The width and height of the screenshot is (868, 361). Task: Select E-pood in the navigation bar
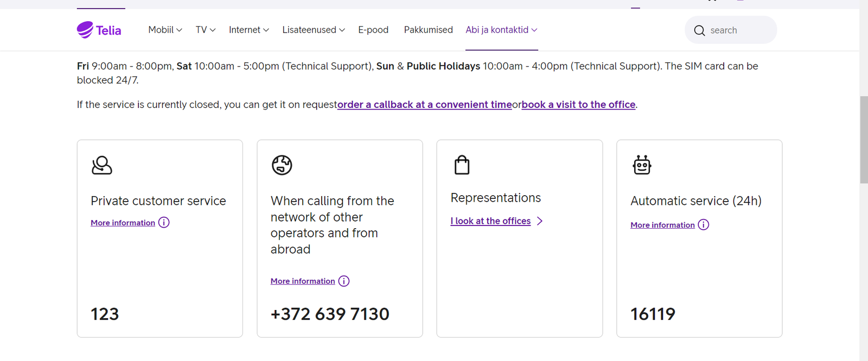373,30
